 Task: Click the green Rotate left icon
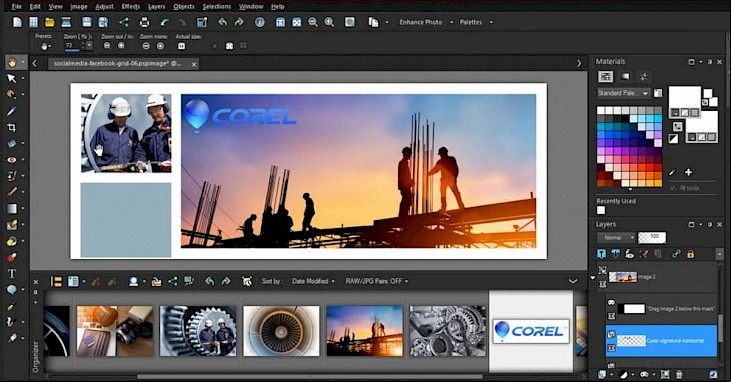tap(222, 22)
